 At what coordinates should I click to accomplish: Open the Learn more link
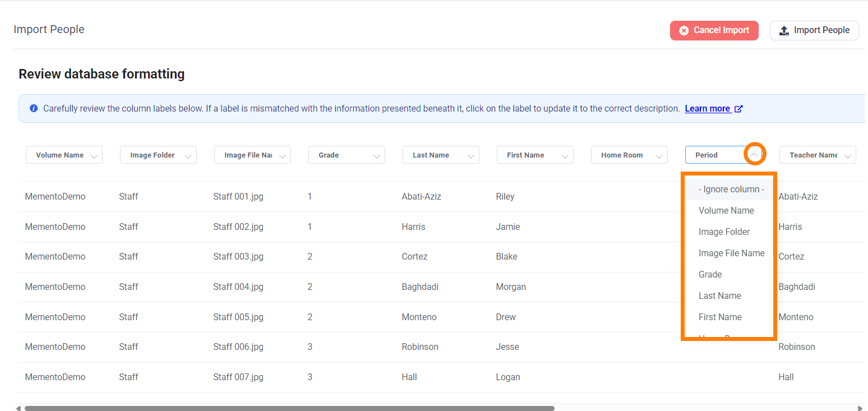point(708,109)
